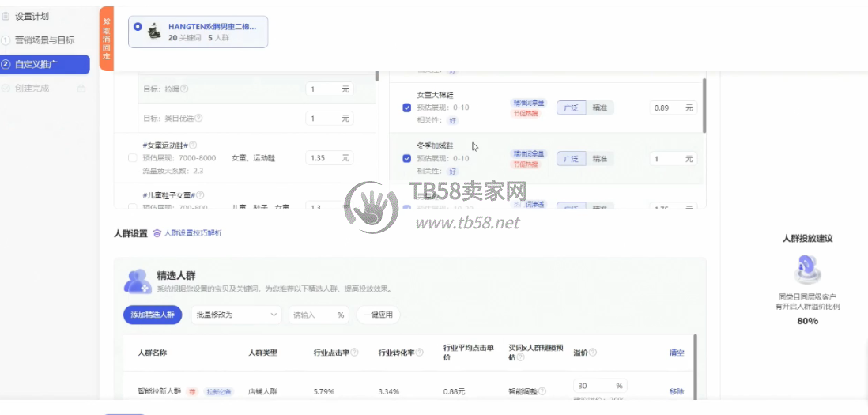Uncheck the 女童大棉鞋 keyword checkbox
The image size is (868, 415).
[x=406, y=108]
